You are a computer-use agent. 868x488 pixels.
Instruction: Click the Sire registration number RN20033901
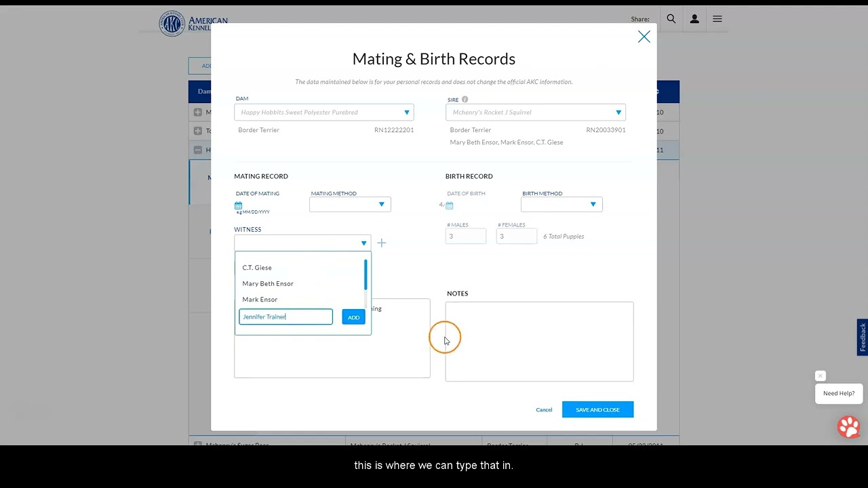click(606, 130)
